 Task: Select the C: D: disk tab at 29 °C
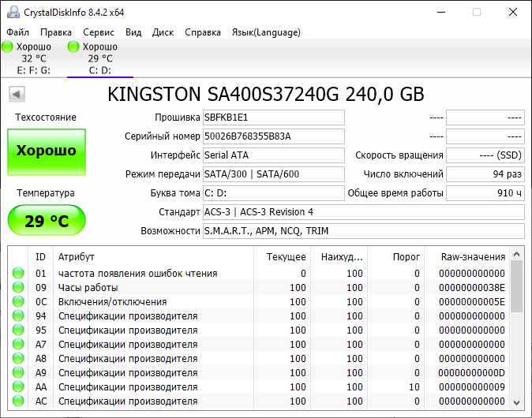coord(100,58)
